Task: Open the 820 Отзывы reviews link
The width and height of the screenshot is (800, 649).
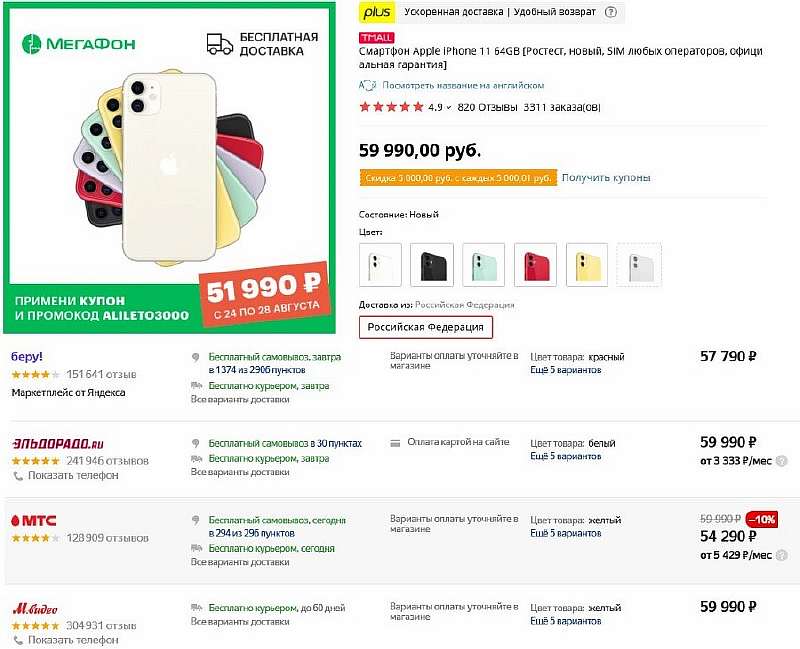Action: (487, 108)
